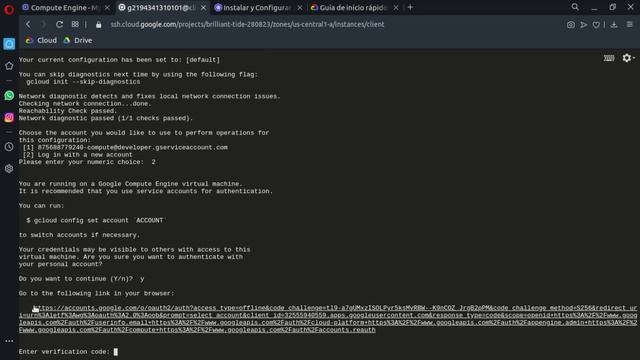Open WhatsApp in the sidebar
This screenshot has height=360, width=640.
9,96
